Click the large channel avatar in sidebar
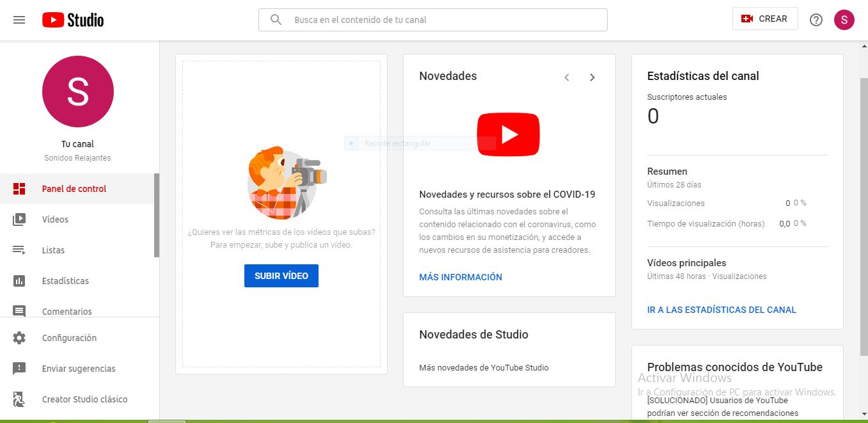 pos(78,92)
